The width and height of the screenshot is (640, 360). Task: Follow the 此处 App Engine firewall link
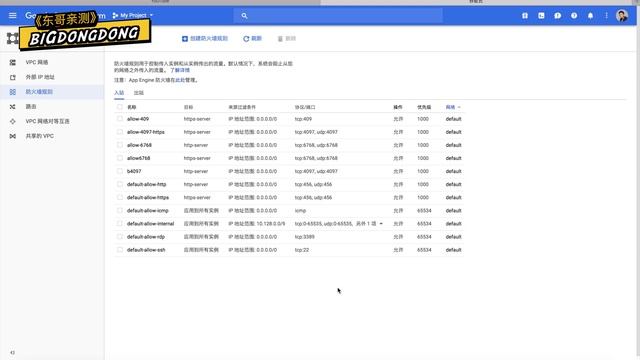click(180, 80)
